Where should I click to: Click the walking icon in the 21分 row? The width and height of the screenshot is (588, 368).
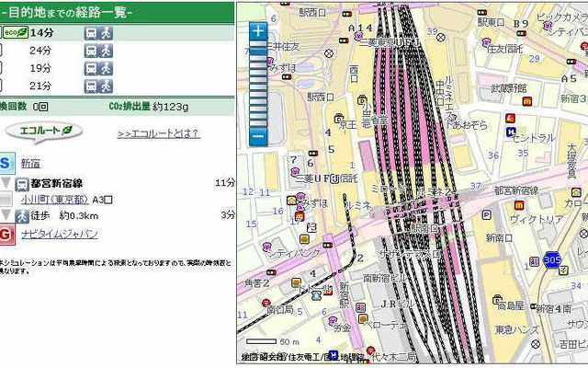pos(106,86)
